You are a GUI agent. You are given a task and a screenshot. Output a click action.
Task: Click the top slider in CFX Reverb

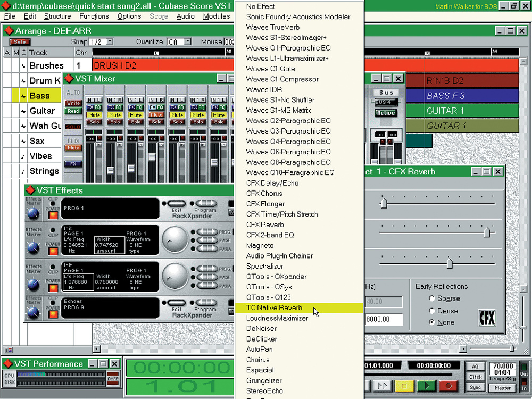(384, 204)
